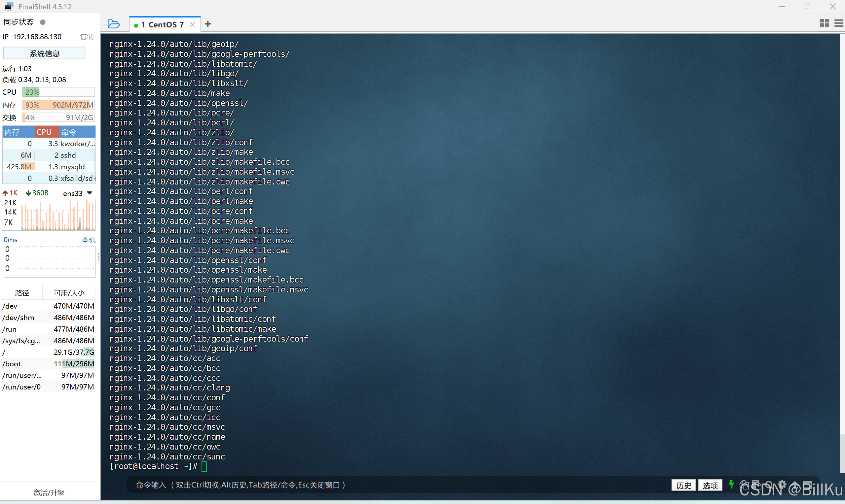Image resolution: width=845 pixels, height=504 pixels.
Task: Click the upload arrow icon in terminal toolbar
Action: coord(795,485)
